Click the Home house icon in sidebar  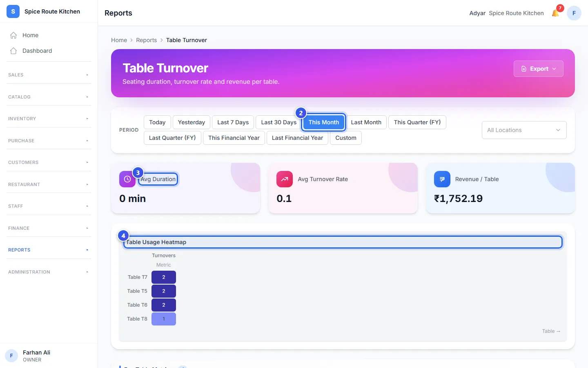point(13,35)
